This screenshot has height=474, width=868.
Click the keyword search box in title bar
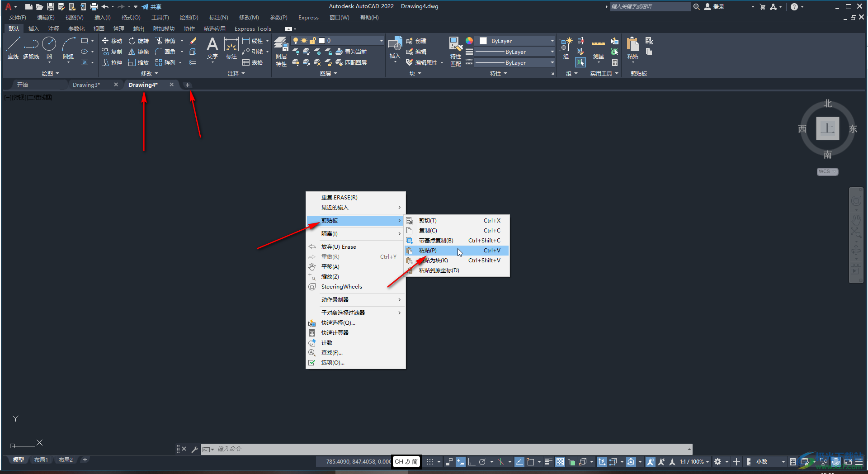point(650,7)
